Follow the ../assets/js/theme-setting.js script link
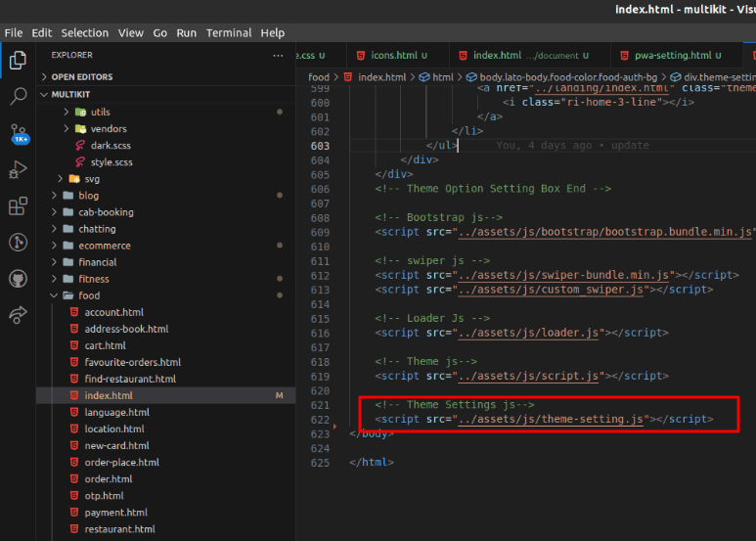This screenshot has width=756, height=541. tap(552, 420)
